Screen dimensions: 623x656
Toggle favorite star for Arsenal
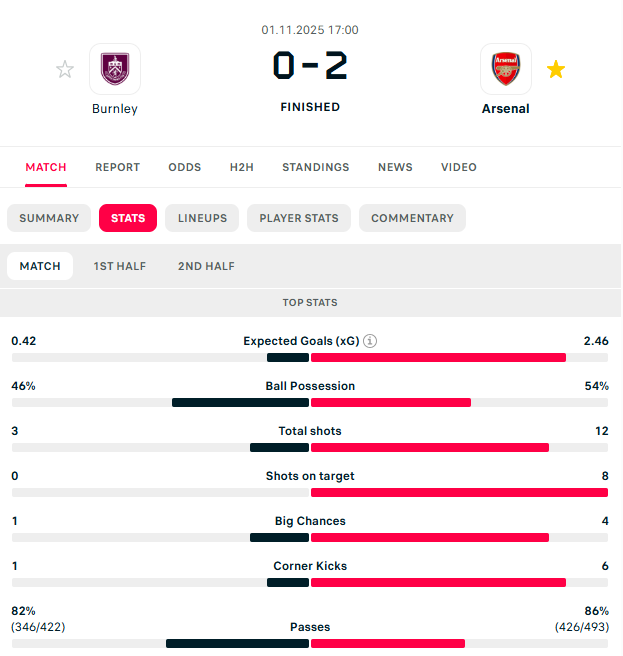tap(556, 69)
